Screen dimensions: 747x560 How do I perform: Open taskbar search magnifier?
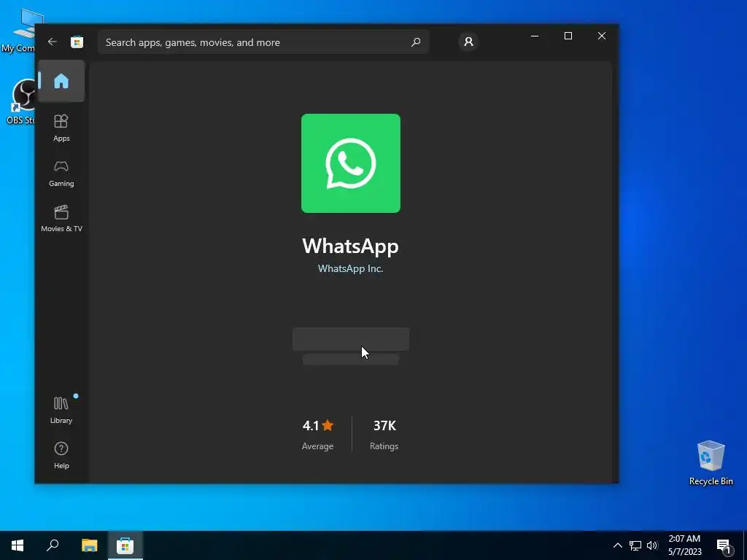pyautogui.click(x=53, y=545)
